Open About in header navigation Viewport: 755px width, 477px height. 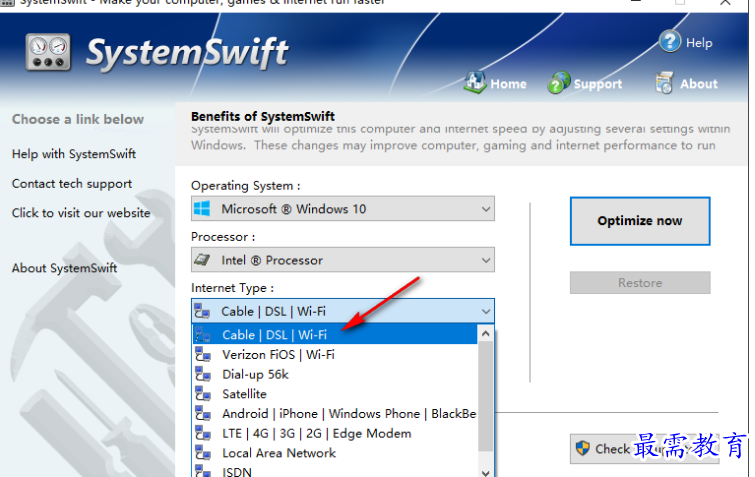tap(699, 84)
